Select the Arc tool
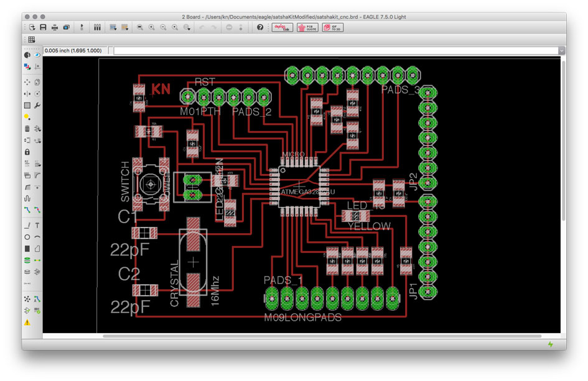 (37, 237)
